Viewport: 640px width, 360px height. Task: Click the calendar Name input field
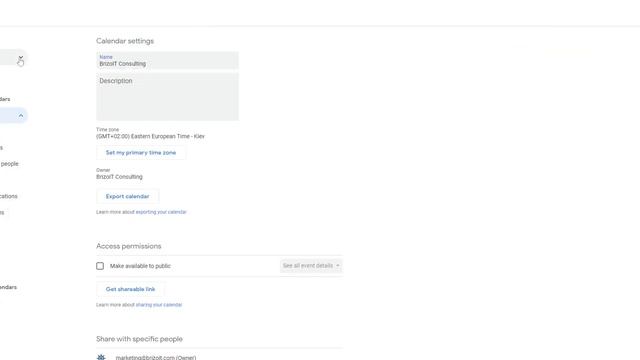pyautogui.click(x=167, y=60)
